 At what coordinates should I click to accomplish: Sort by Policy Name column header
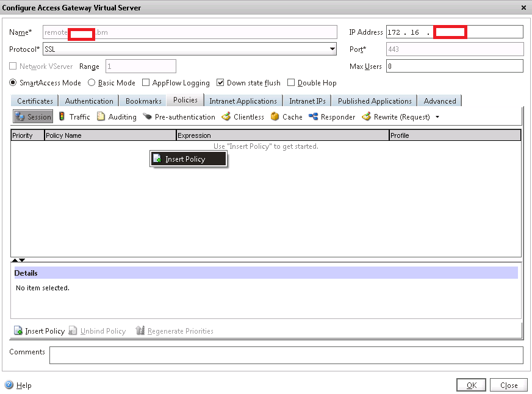[x=110, y=135]
